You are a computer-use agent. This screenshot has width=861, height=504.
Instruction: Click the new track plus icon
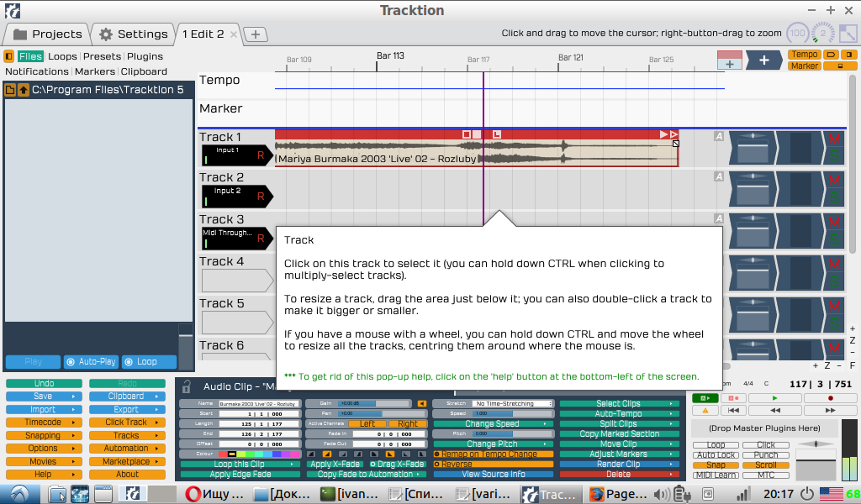click(729, 60)
